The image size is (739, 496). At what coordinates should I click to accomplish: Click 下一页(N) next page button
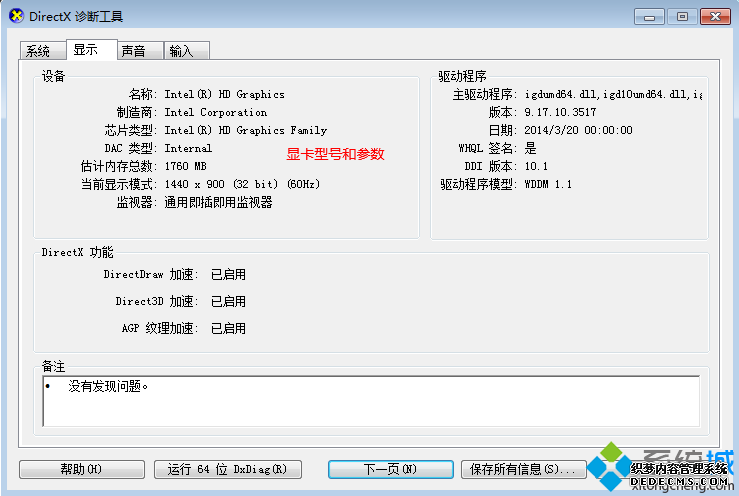pyautogui.click(x=391, y=469)
